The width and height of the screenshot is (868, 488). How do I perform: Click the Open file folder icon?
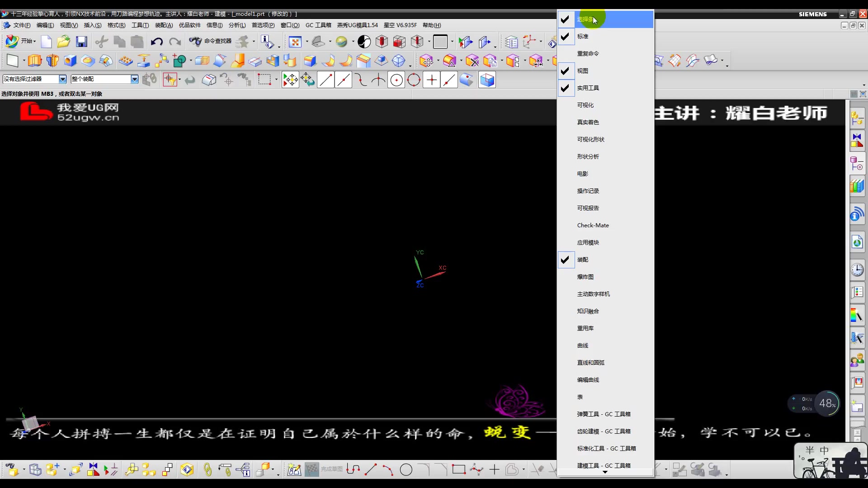click(x=63, y=42)
